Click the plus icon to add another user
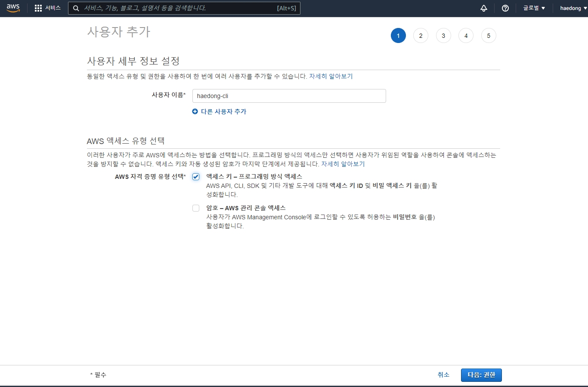Viewport: 588px width, 387px height. click(195, 111)
